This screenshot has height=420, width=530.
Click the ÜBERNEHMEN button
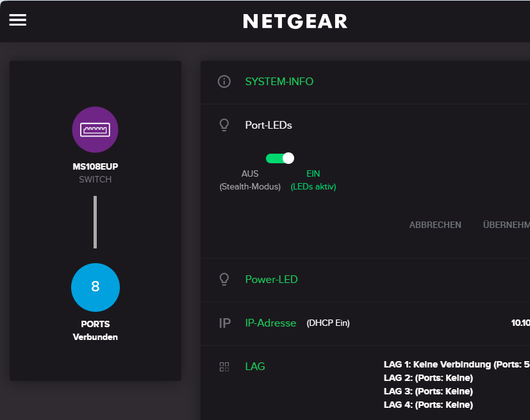[506, 225]
